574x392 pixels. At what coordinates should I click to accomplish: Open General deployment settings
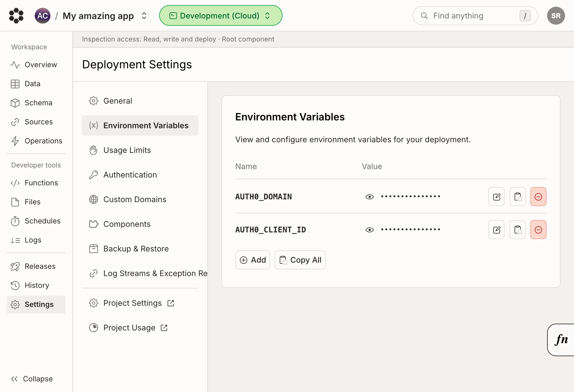coord(140,101)
